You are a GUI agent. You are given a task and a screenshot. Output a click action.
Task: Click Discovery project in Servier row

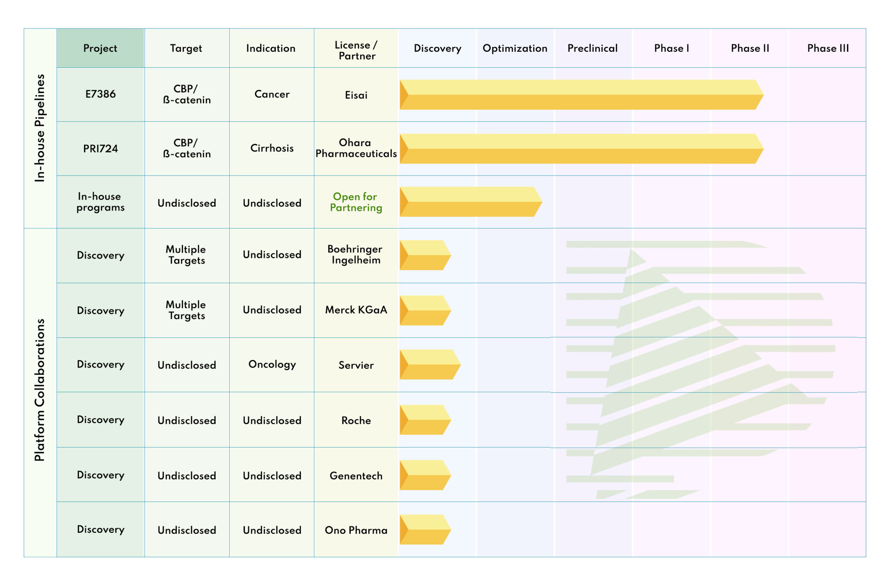point(100,364)
